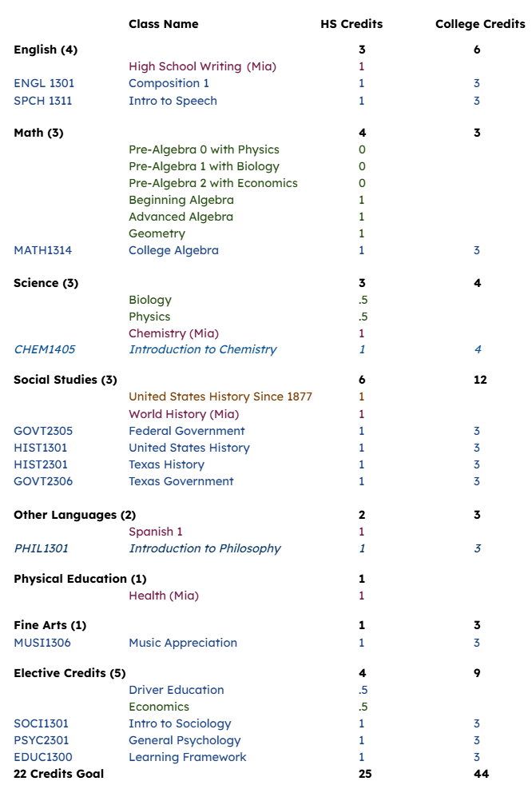
Task: Click the Class Name column header
Action: (164, 24)
